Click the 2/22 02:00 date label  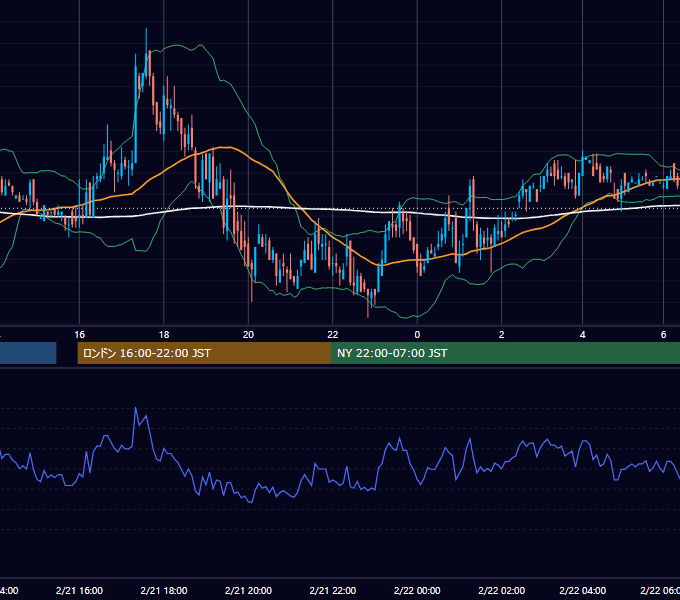(x=502, y=591)
